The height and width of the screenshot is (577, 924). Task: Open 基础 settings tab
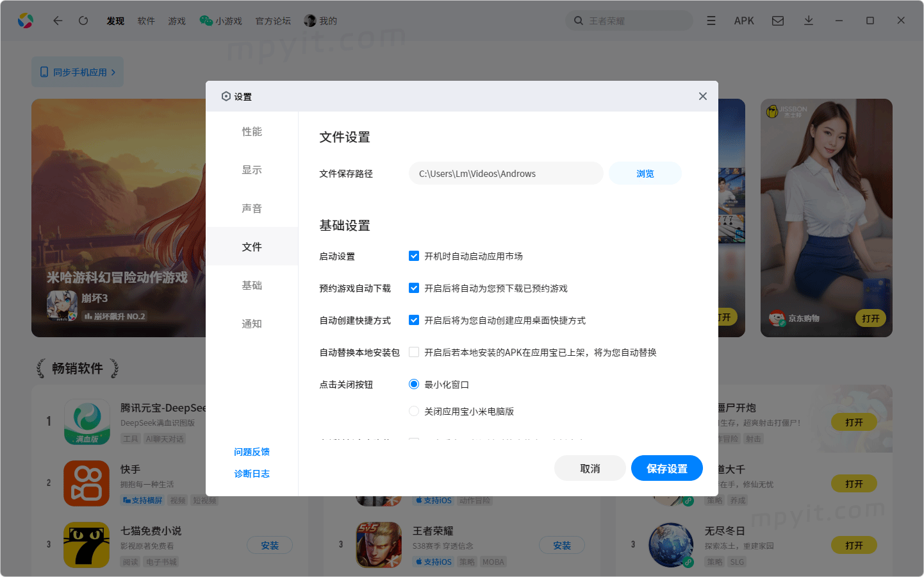click(x=252, y=285)
